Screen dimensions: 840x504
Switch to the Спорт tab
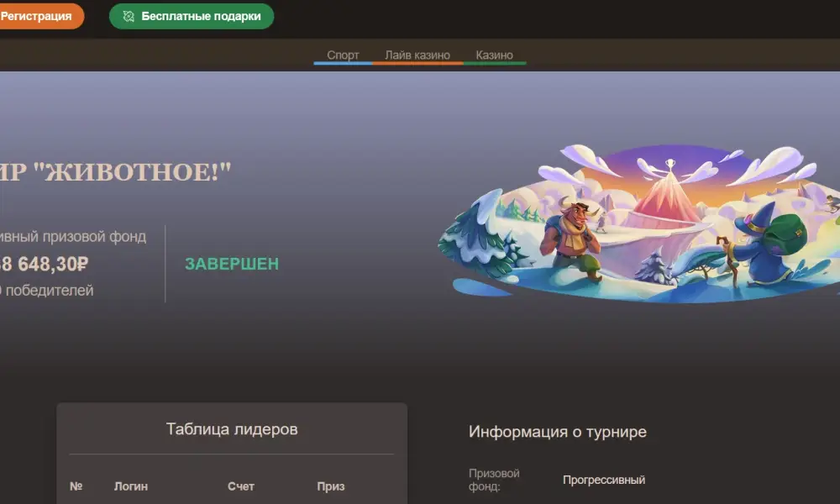(343, 55)
